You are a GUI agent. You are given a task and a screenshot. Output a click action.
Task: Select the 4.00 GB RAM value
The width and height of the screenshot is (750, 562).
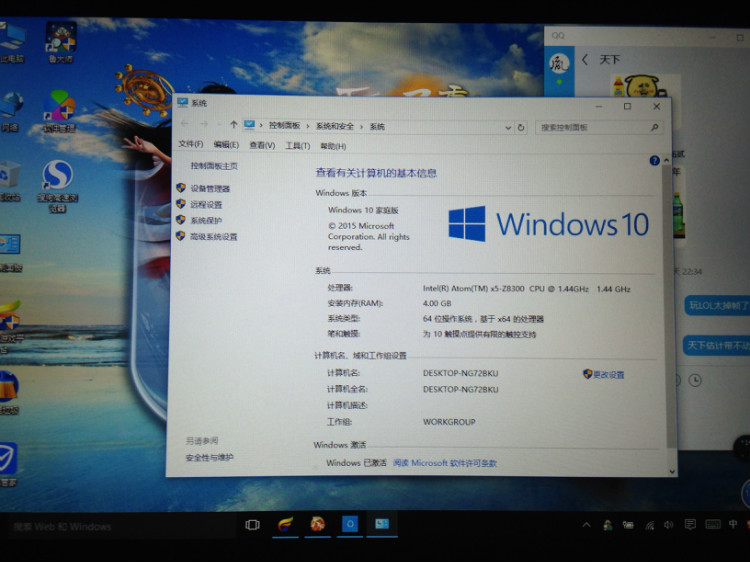tap(437, 303)
